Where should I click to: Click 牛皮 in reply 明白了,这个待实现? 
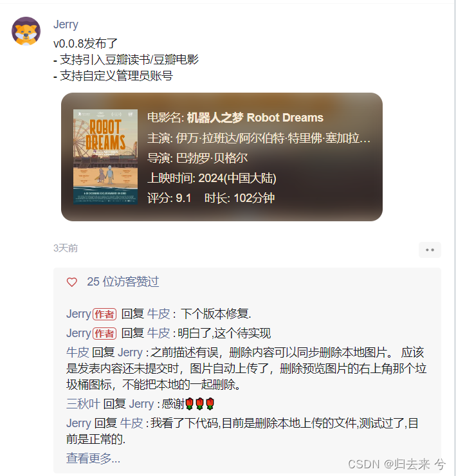[158, 333]
